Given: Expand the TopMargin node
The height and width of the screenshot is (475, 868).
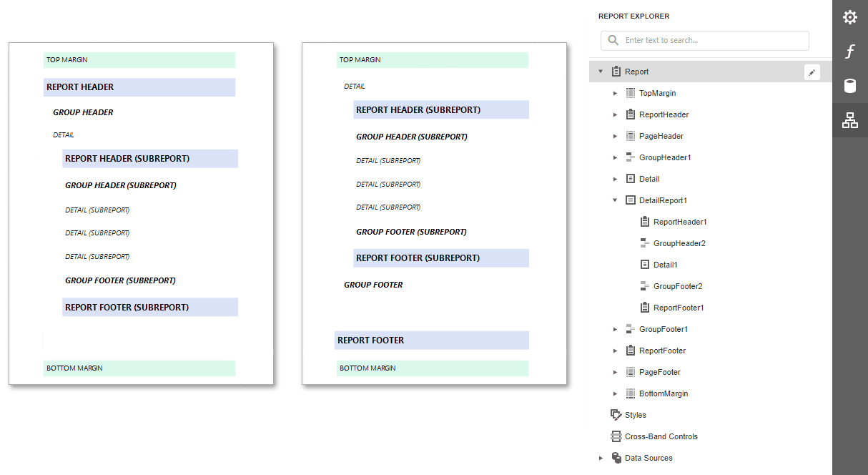Looking at the screenshot, I should coord(615,93).
